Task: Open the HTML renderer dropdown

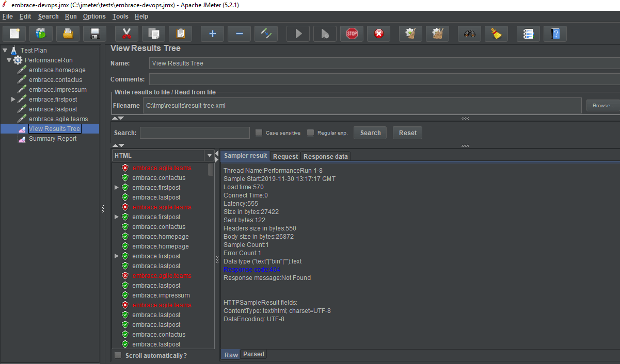Action: coord(209,156)
